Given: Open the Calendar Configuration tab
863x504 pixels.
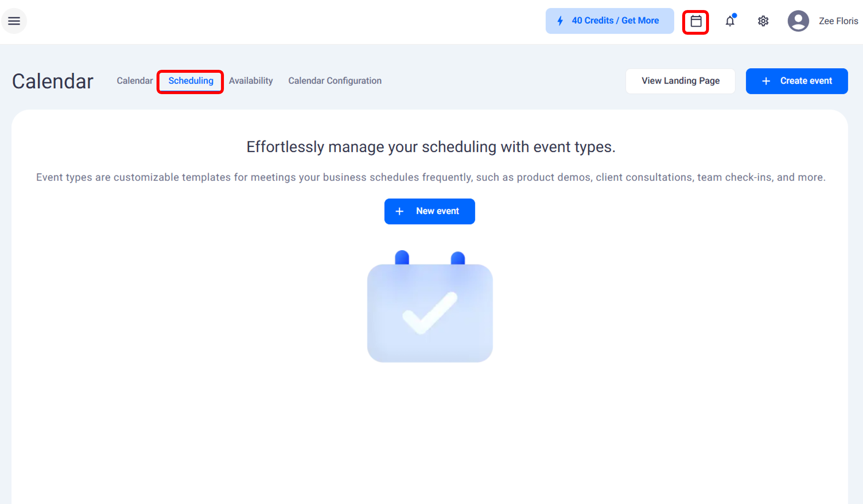Looking at the screenshot, I should [x=335, y=81].
